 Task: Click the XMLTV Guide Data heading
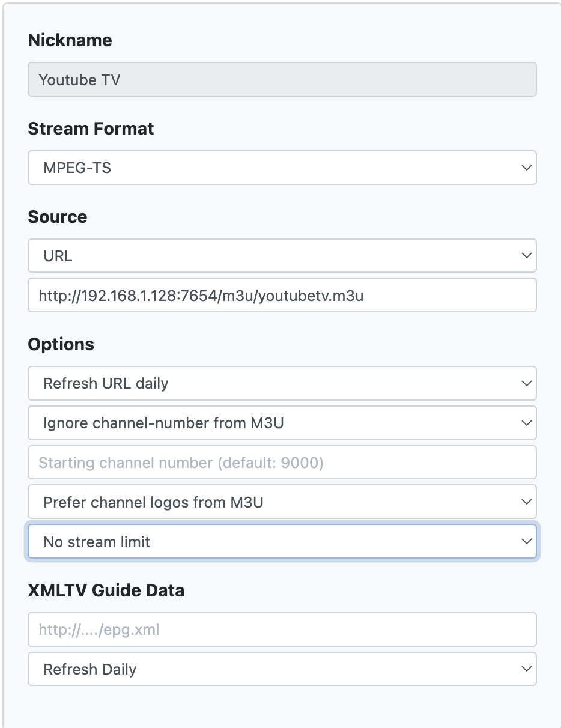coord(106,590)
